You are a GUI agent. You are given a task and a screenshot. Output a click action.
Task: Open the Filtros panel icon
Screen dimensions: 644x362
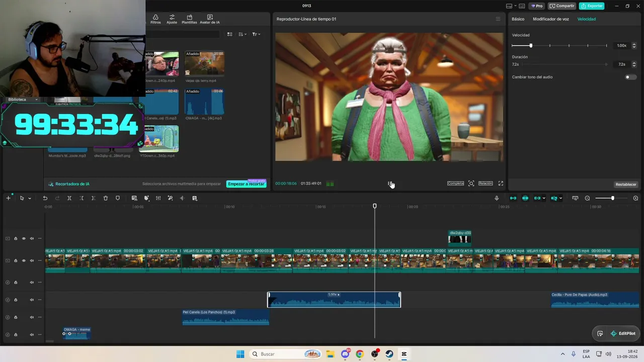pos(155,20)
